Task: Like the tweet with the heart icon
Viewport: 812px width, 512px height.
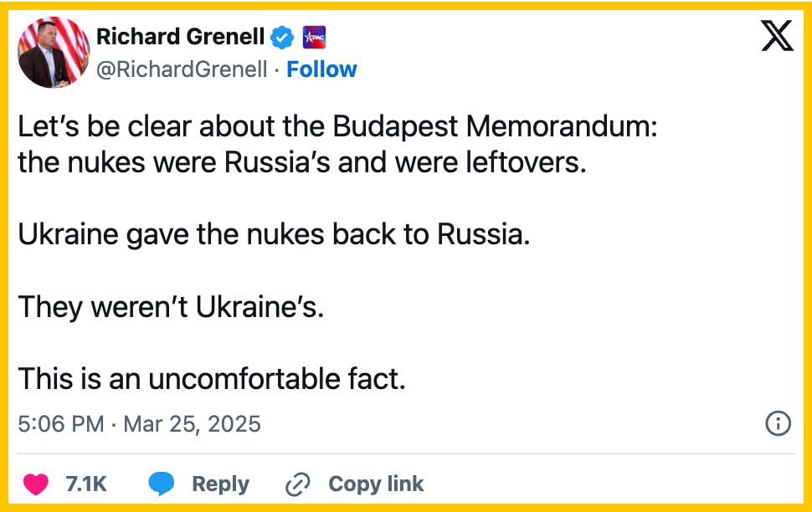Action: coord(35,484)
